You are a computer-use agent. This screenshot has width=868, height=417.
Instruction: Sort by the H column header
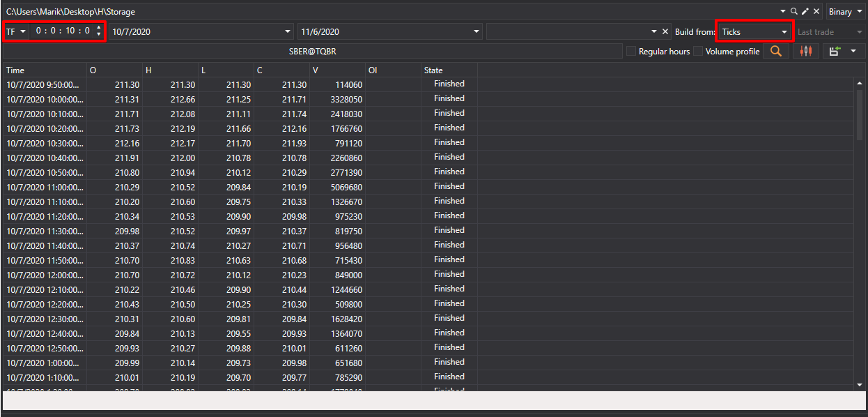pyautogui.click(x=170, y=70)
